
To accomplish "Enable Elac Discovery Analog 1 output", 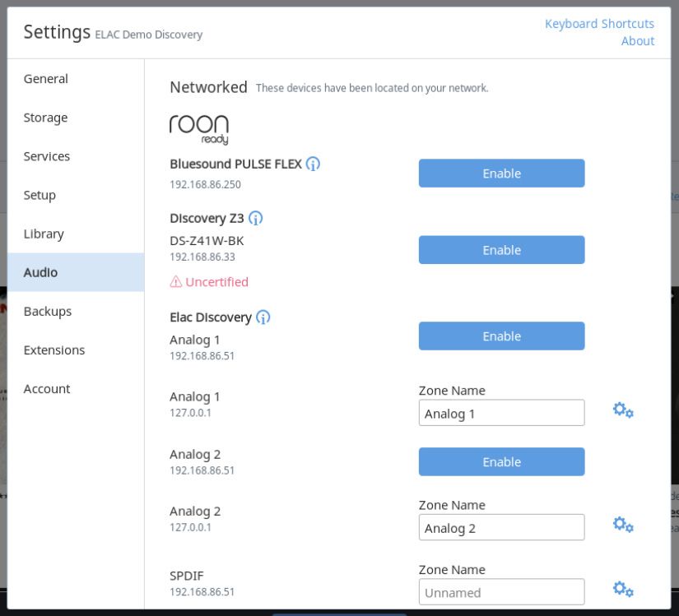I will tap(501, 336).
